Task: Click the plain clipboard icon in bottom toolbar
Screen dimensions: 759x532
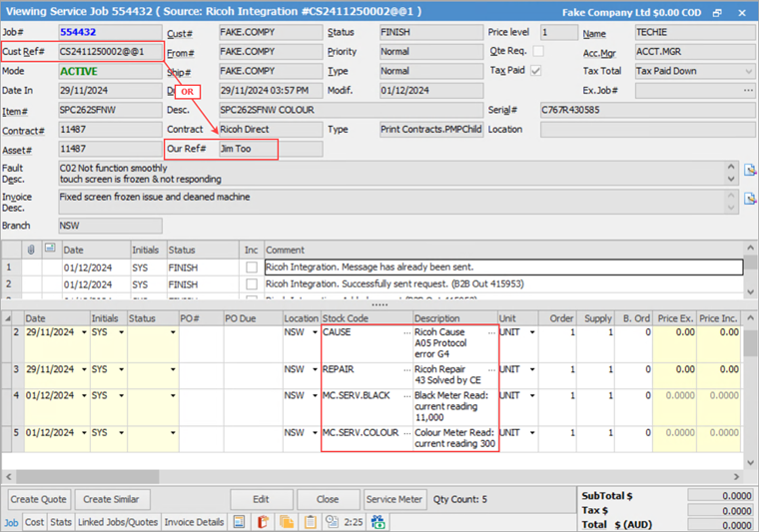Action: 309,521
